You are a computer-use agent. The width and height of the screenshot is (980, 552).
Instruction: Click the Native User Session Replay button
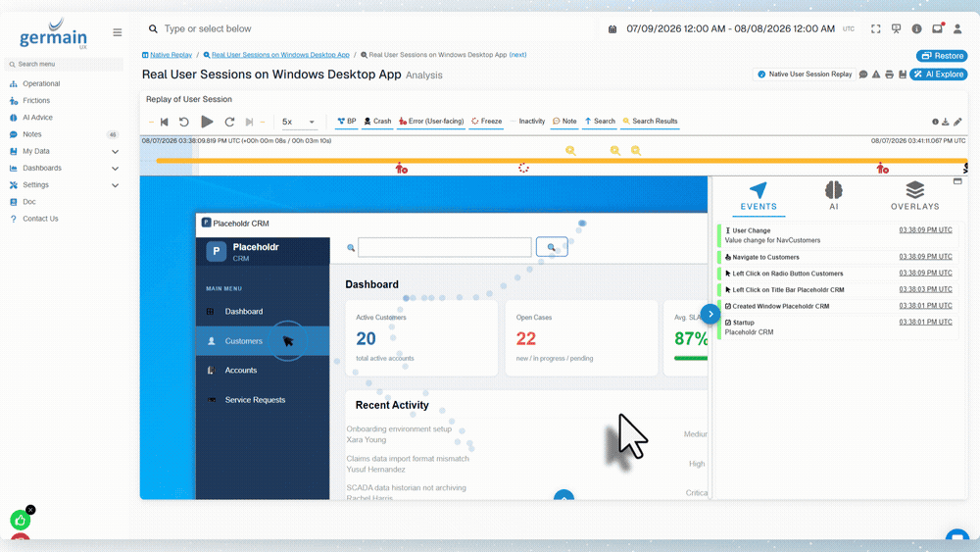pyautogui.click(x=805, y=75)
